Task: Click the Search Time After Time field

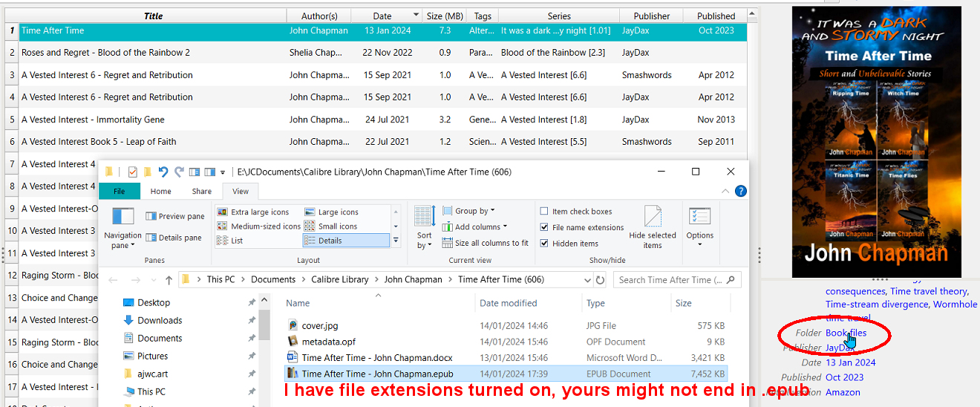Action: click(x=670, y=280)
